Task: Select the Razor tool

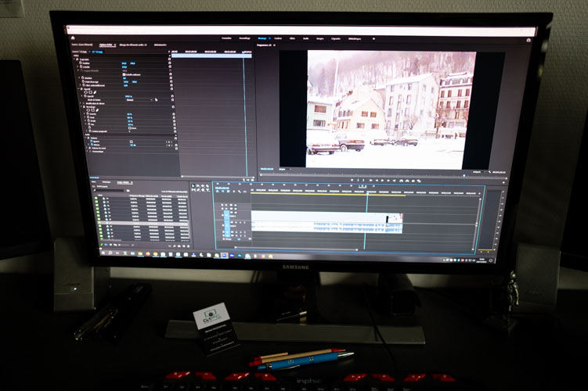Action: pyautogui.click(x=207, y=186)
